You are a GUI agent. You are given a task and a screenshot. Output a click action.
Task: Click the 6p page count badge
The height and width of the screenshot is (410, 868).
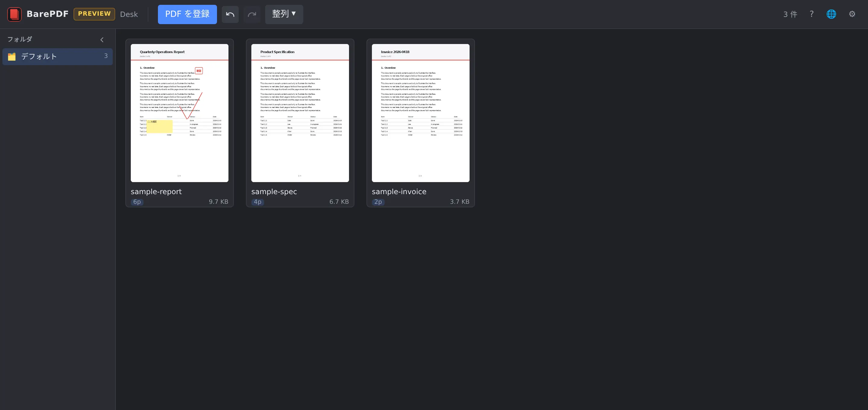coord(137,202)
